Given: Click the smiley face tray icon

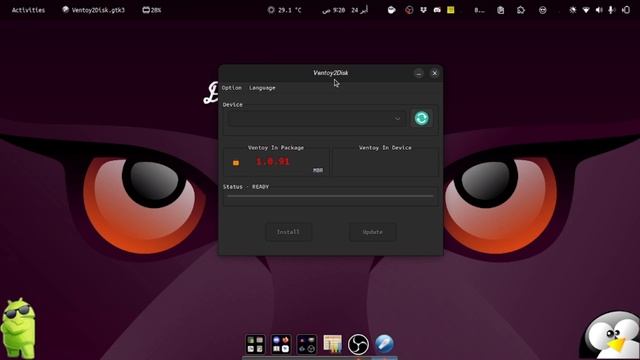Looking at the screenshot, I should 542,10.
